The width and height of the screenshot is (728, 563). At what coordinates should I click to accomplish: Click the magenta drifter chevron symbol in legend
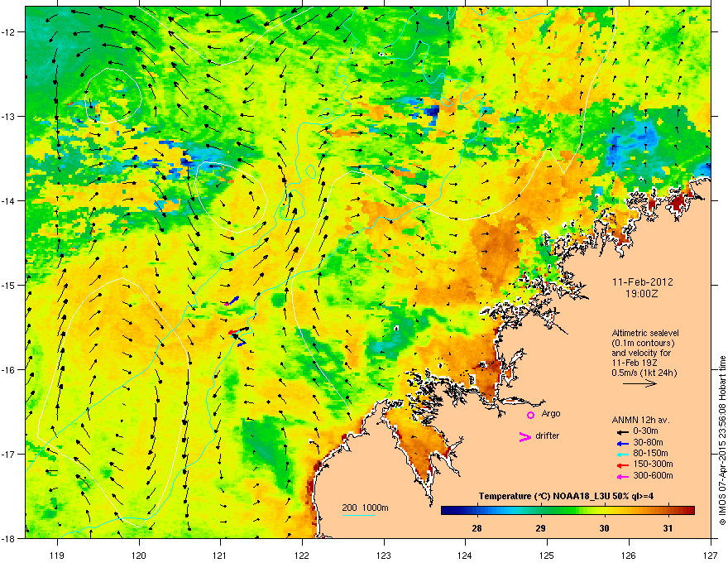pyautogui.click(x=525, y=436)
